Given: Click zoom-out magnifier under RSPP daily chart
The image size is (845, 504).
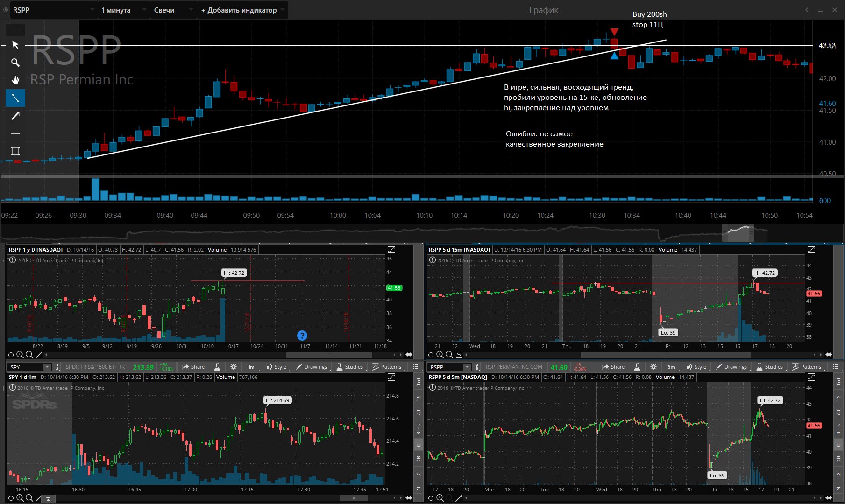Looking at the screenshot, I should [29, 355].
